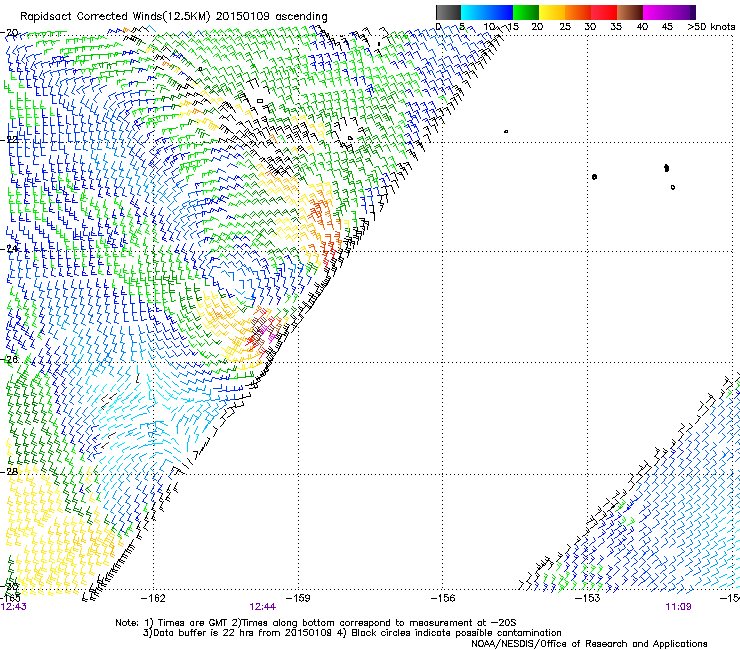740x650 pixels.
Task: Click the '-156' longitude axis label
Action: (x=443, y=598)
